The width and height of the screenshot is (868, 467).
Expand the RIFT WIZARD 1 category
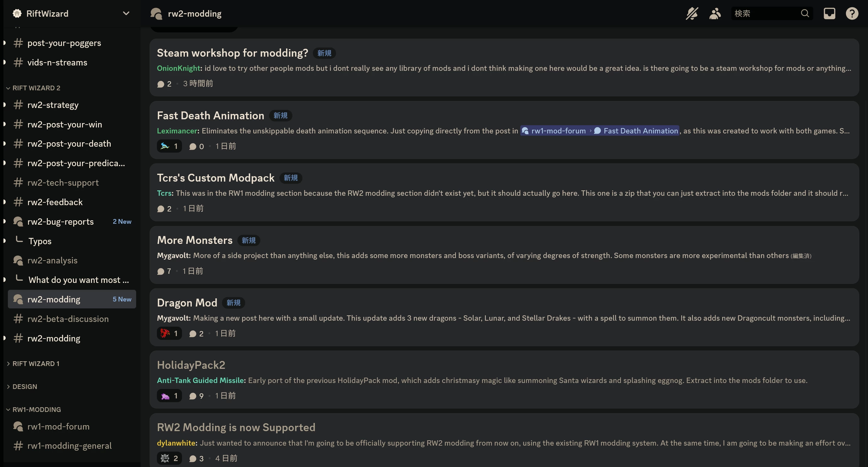[36, 363]
